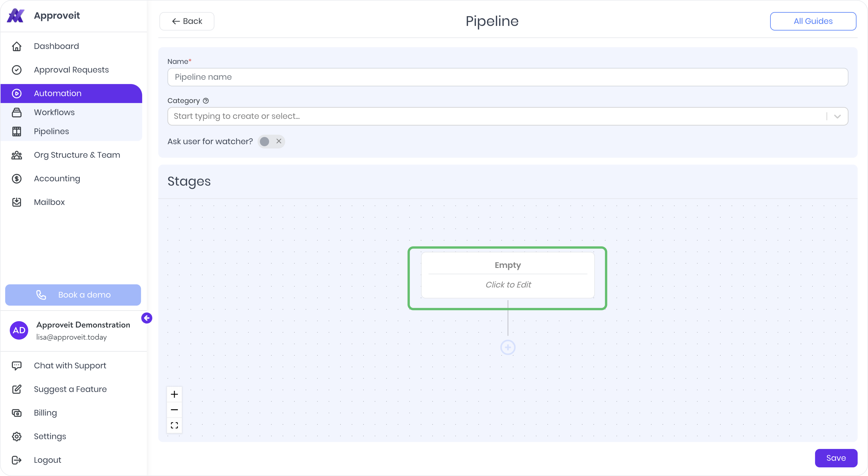The width and height of the screenshot is (868, 476).
Task: Click the Mailbox inbox icon
Action: [x=17, y=202]
